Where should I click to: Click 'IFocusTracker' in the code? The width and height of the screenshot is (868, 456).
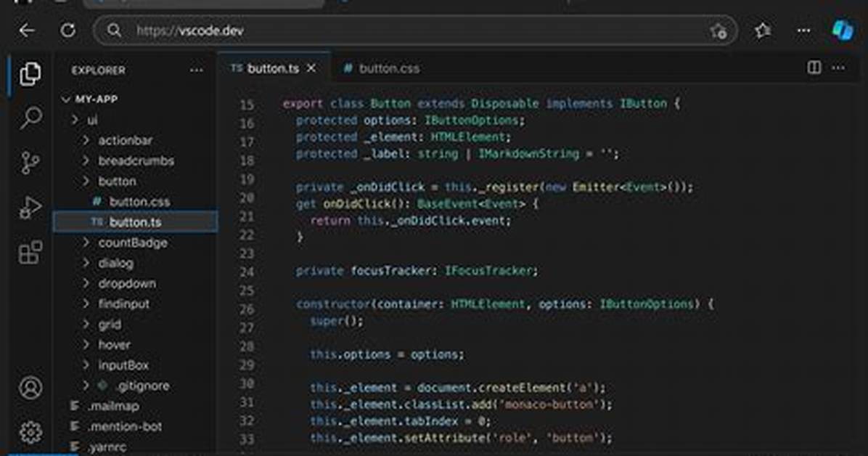click(x=488, y=270)
